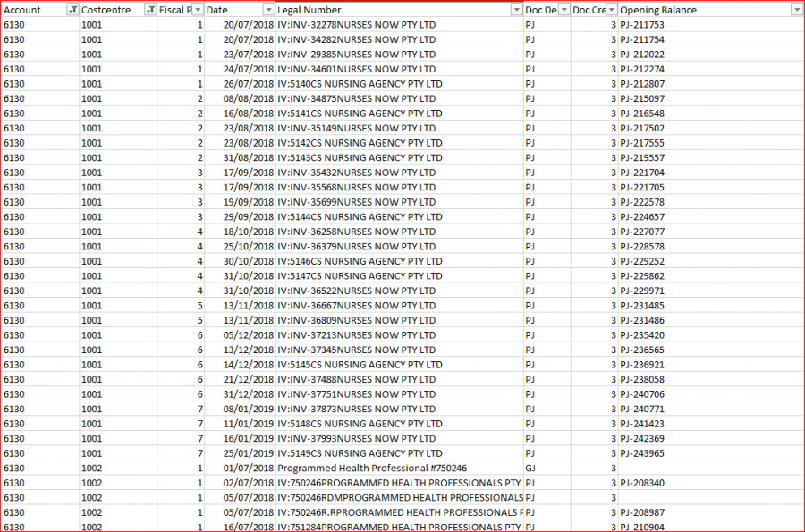Select the PJ-221704 cell
The height and width of the screenshot is (532, 805).
click(710, 173)
